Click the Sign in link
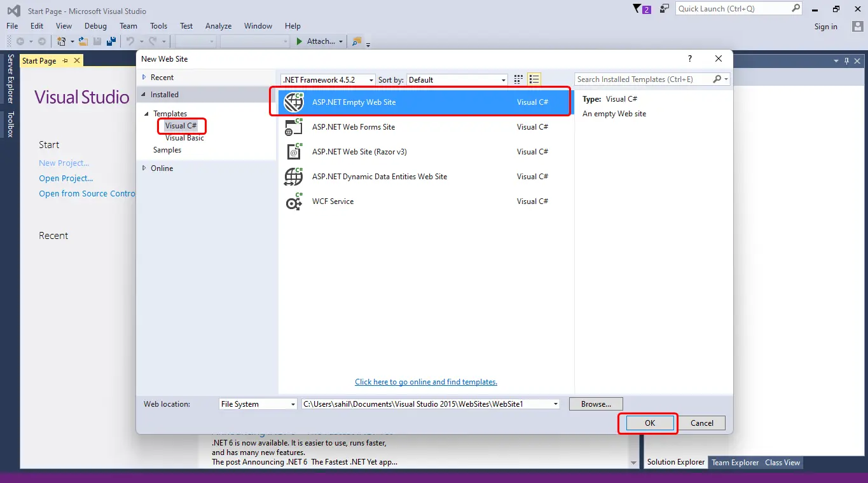 (825, 27)
